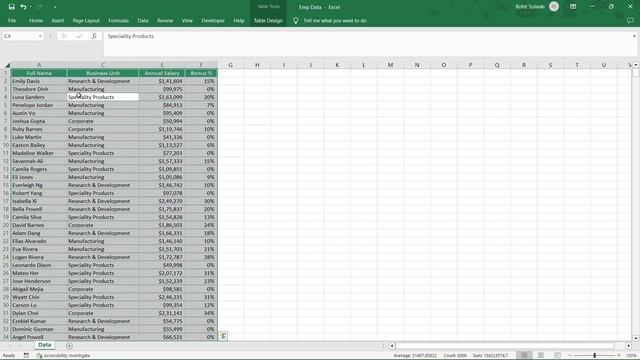Screen dimensions: 640x360
Task: Select the cell Theodore Dinh
Action: click(39, 89)
